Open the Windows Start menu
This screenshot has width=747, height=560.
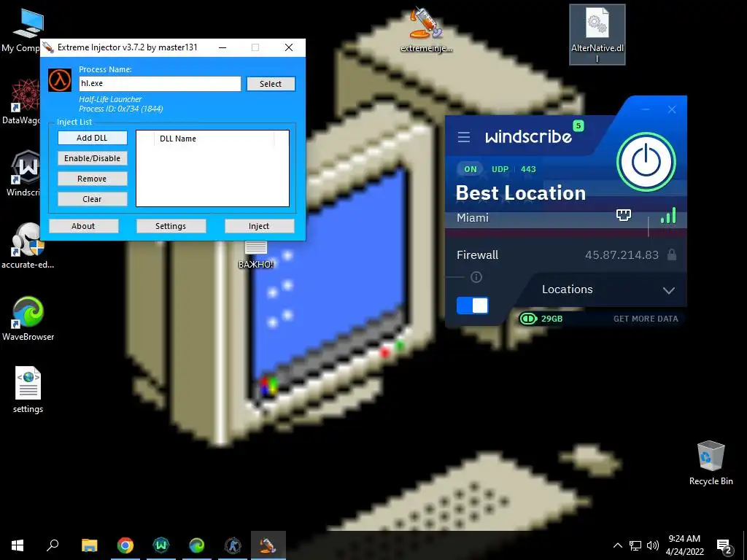[x=18, y=545]
